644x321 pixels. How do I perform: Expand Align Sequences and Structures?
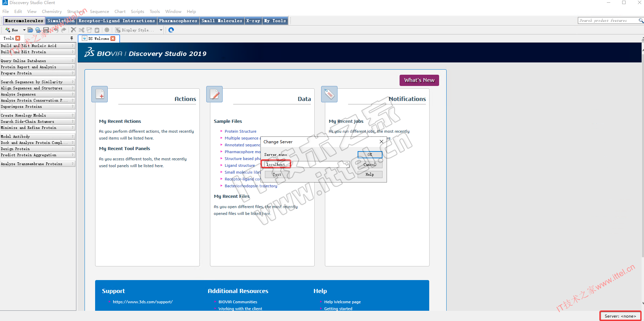38,88
